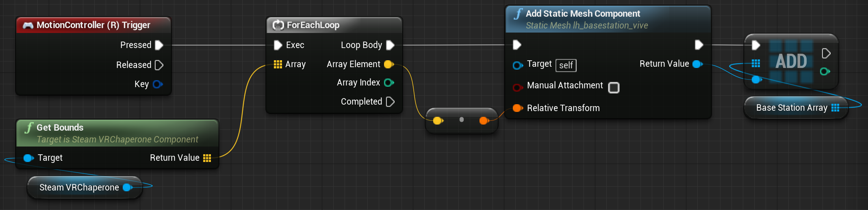868x210 pixels.
Task: Click the ForEachLoop Array input pin
Action: pos(278,64)
